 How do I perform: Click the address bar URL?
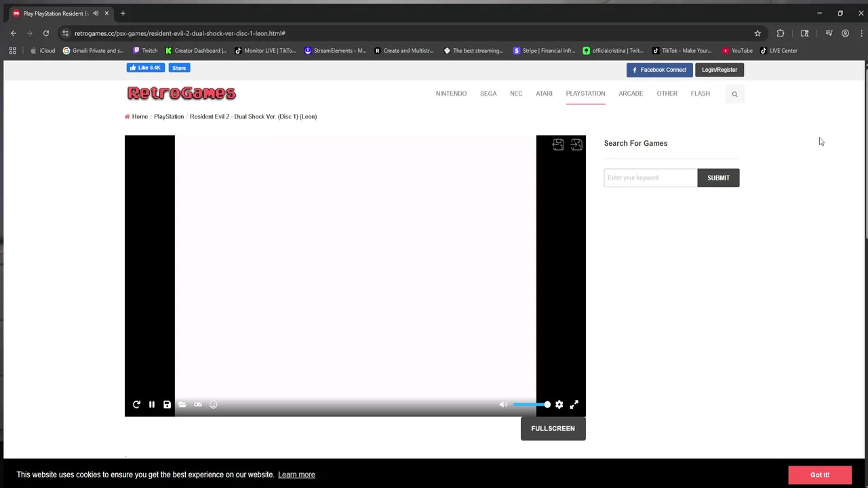tap(180, 33)
